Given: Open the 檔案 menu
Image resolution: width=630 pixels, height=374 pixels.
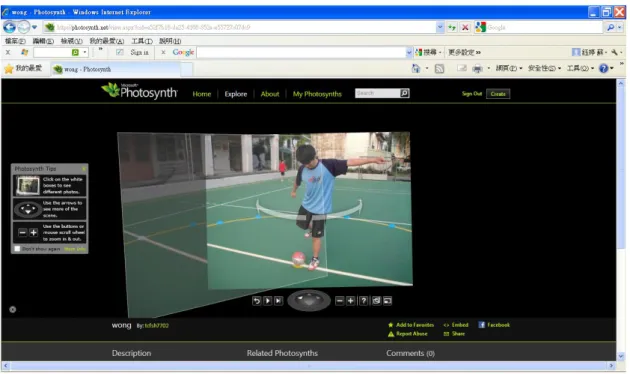Looking at the screenshot, I should pyautogui.click(x=15, y=41).
